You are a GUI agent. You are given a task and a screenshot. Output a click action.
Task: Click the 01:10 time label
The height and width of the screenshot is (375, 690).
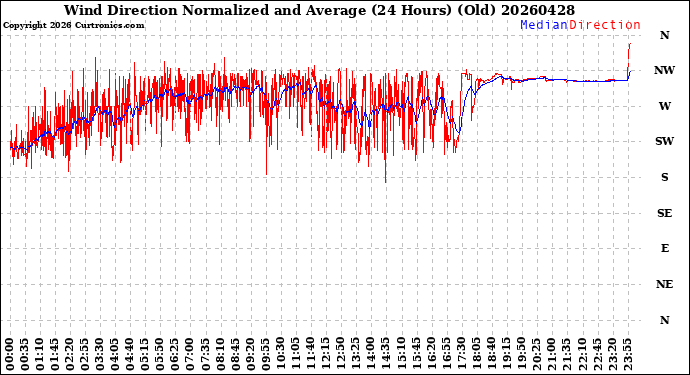point(40,354)
